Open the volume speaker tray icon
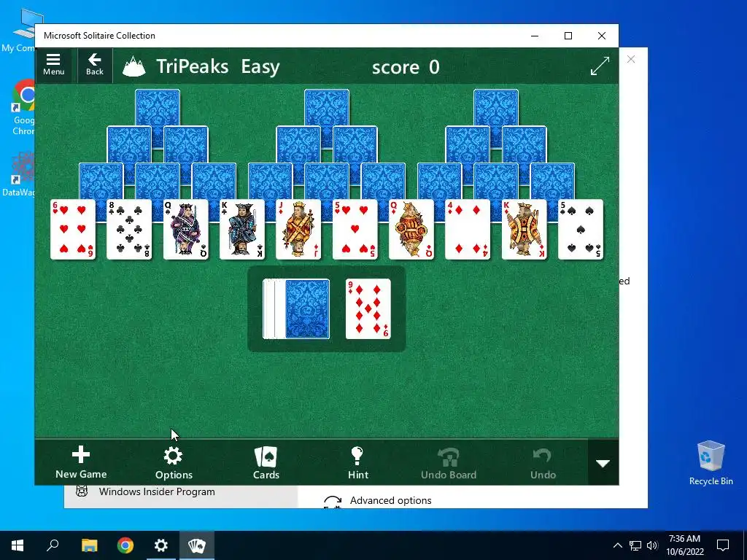Image resolution: width=747 pixels, height=560 pixels. pos(652,545)
